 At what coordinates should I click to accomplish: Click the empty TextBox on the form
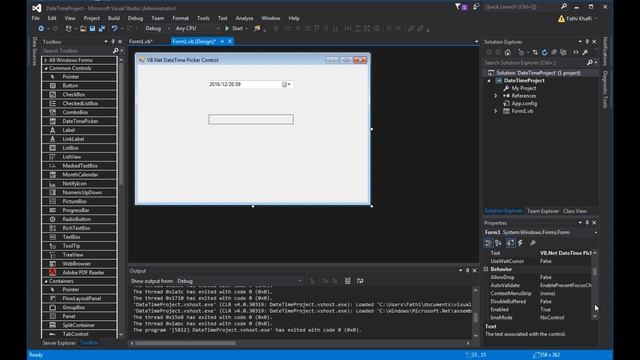click(x=251, y=119)
